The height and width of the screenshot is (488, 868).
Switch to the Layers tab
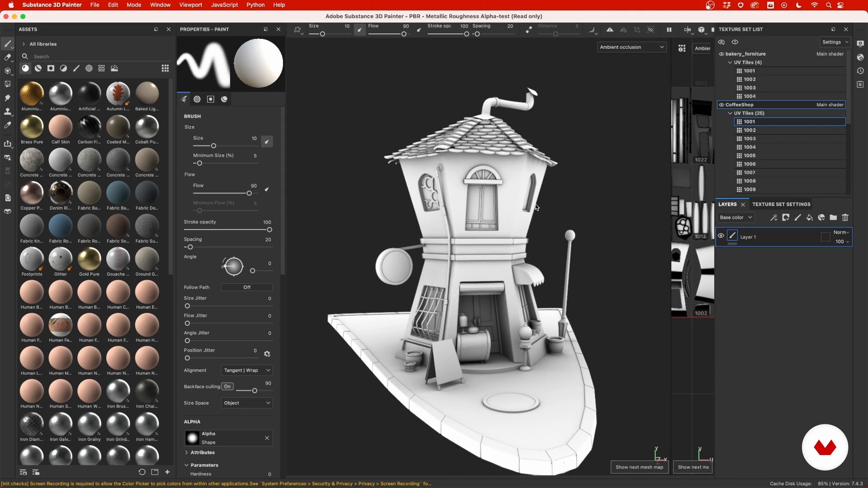[x=727, y=204]
